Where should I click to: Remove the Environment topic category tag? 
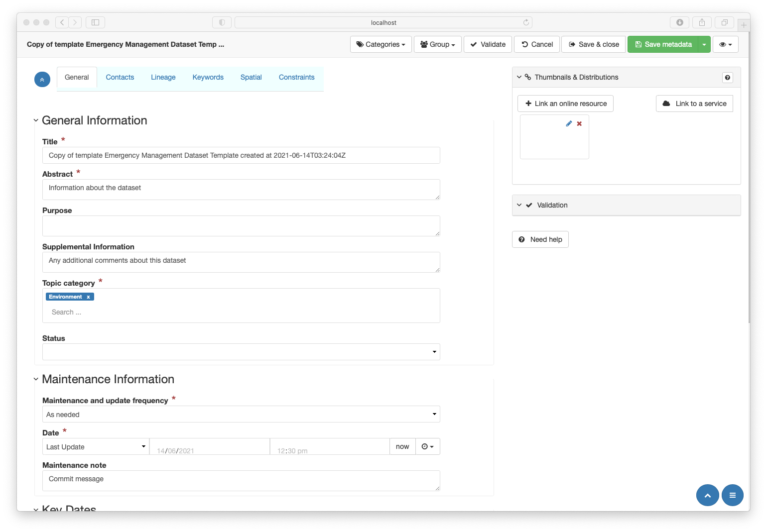(x=88, y=297)
